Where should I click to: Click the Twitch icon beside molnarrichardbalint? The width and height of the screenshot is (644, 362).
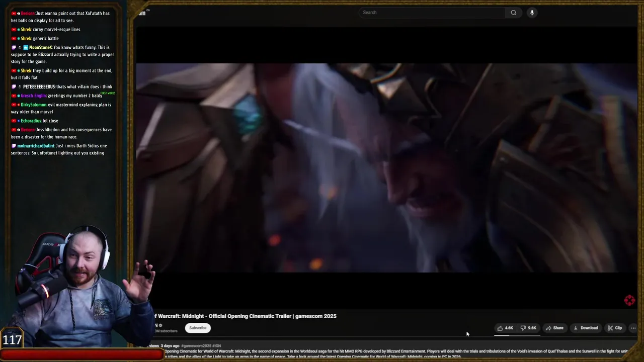point(14,146)
